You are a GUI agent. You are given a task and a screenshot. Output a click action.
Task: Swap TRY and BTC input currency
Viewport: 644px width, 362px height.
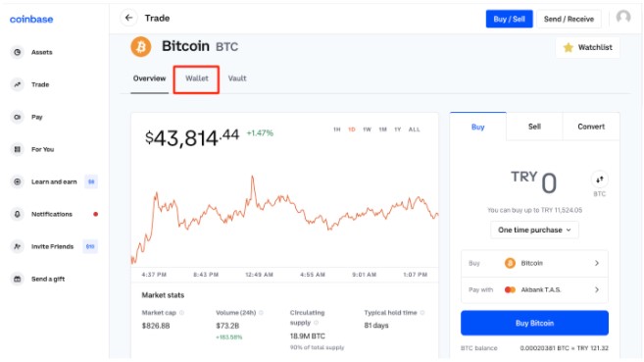(x=600, y=180)
